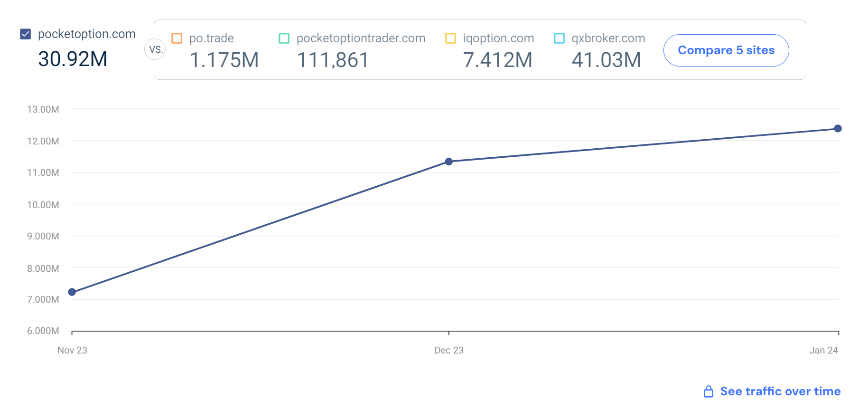The width and height of the screenshot is (868, 411).
Task: Click the 41.03M visits value
Action: coord(607,60)
